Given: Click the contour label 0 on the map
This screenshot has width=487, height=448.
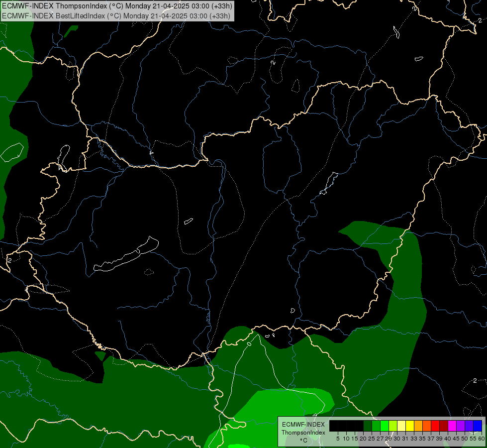Looking at the screenshot, I should coord(249,344).
